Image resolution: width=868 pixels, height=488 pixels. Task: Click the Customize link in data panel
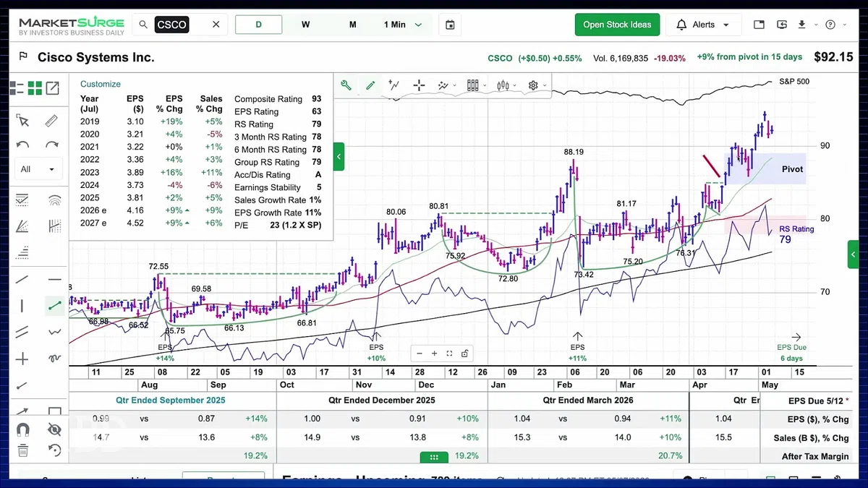[101, 84]
